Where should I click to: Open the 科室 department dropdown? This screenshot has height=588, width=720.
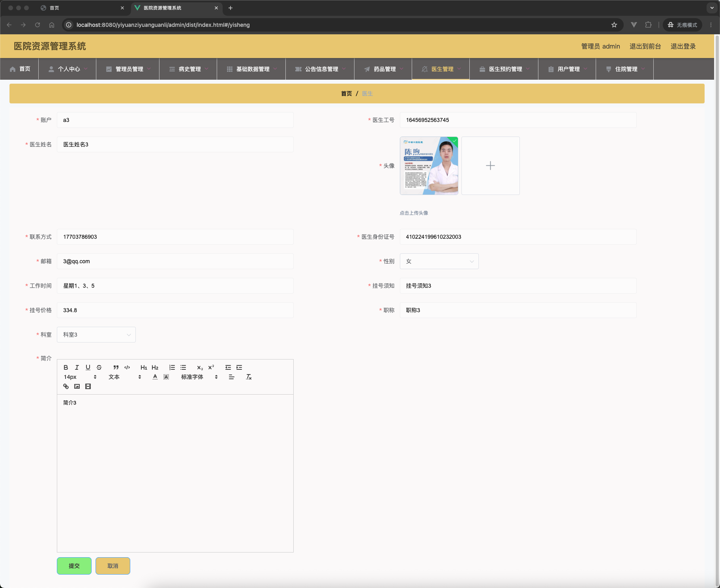96,335
